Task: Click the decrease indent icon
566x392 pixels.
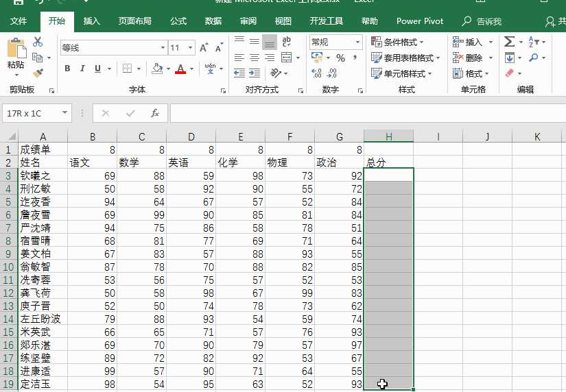Action: 239,73
